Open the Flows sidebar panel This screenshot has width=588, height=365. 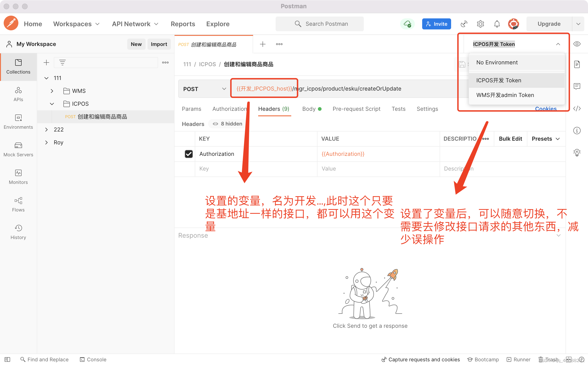pyautogui.click(x=18, y=204)
